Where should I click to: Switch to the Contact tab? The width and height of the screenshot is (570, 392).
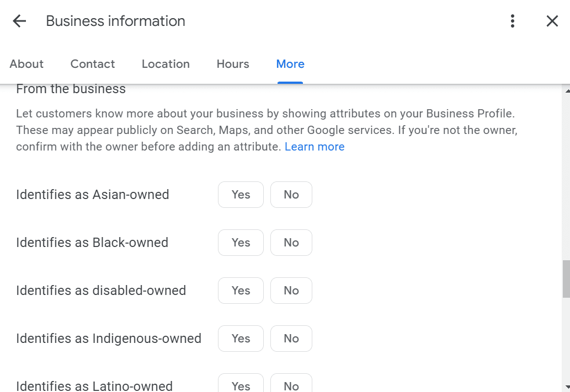coord(92,64)
